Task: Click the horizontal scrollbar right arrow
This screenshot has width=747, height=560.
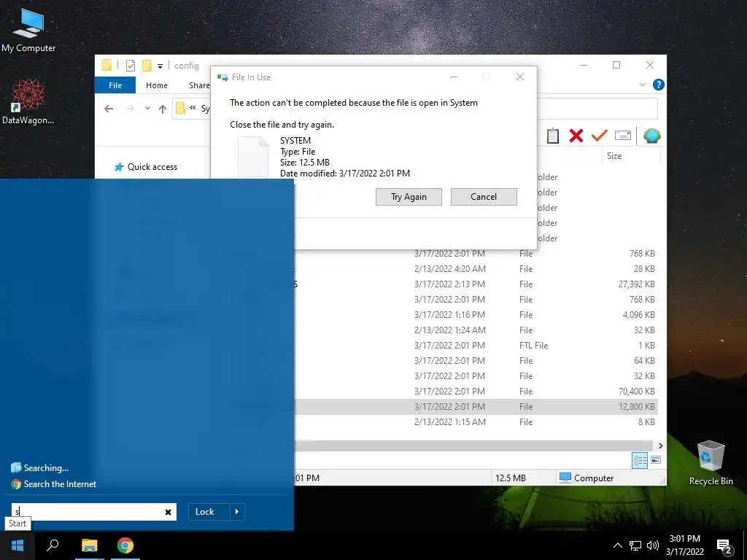Action: coord(660,446)
